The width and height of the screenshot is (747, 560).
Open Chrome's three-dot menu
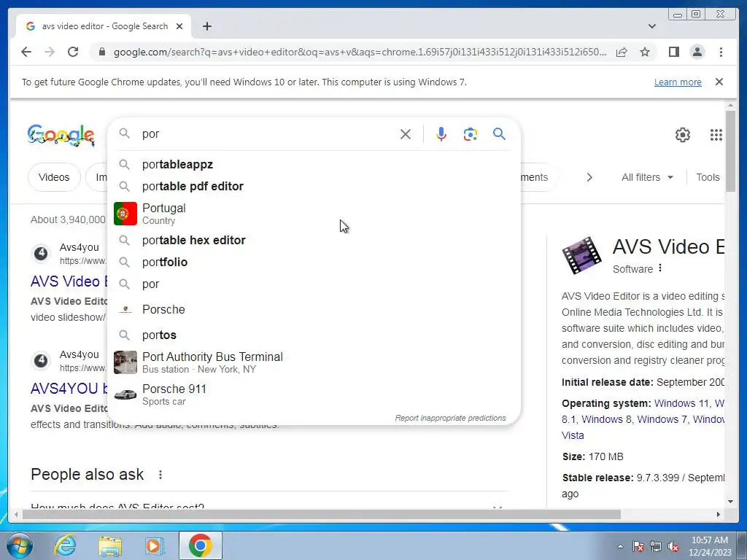[x=721, y=52]
